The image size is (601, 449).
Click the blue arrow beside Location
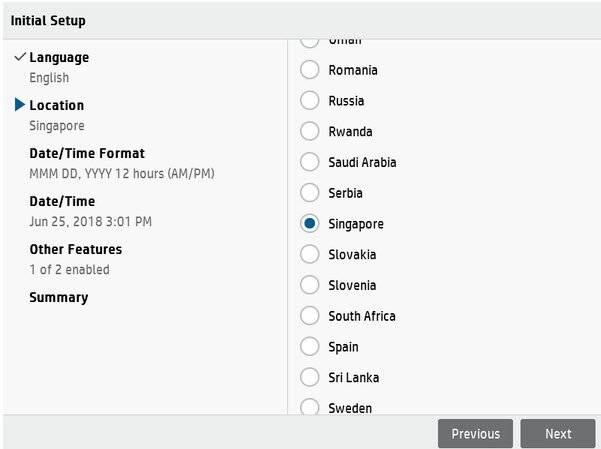tap(20, 105)
